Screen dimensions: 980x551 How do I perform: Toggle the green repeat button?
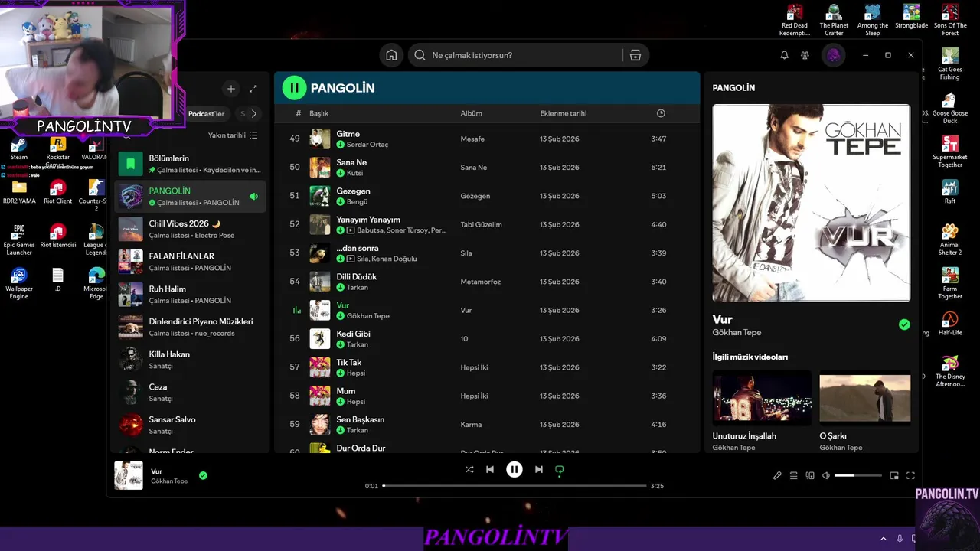(560, 470)
